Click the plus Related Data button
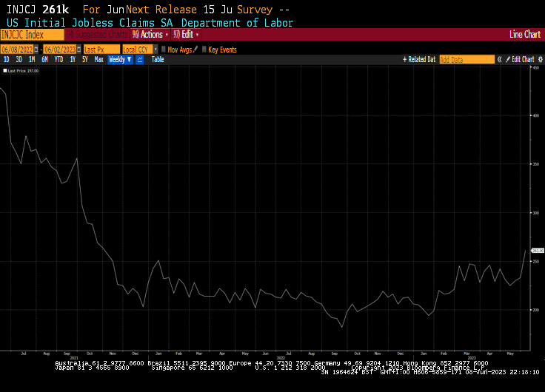This screenshot has height=392, width=545. click(x=419, y=59)
